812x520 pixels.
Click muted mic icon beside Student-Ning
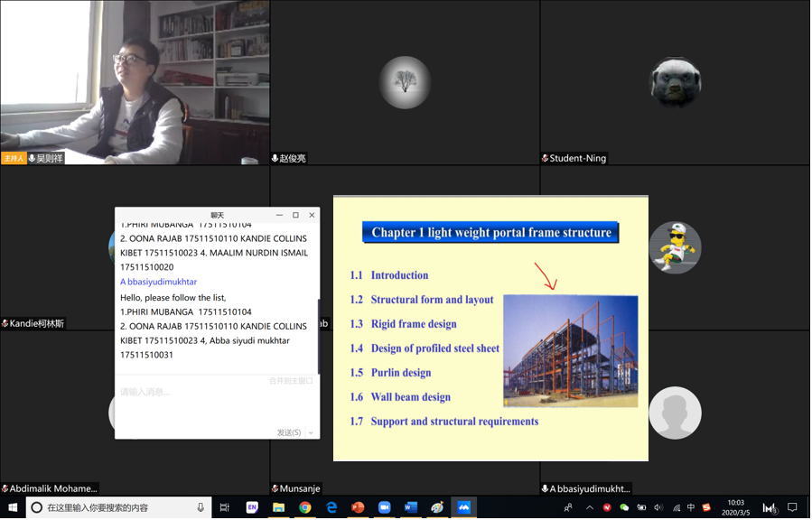coord(545,159)
